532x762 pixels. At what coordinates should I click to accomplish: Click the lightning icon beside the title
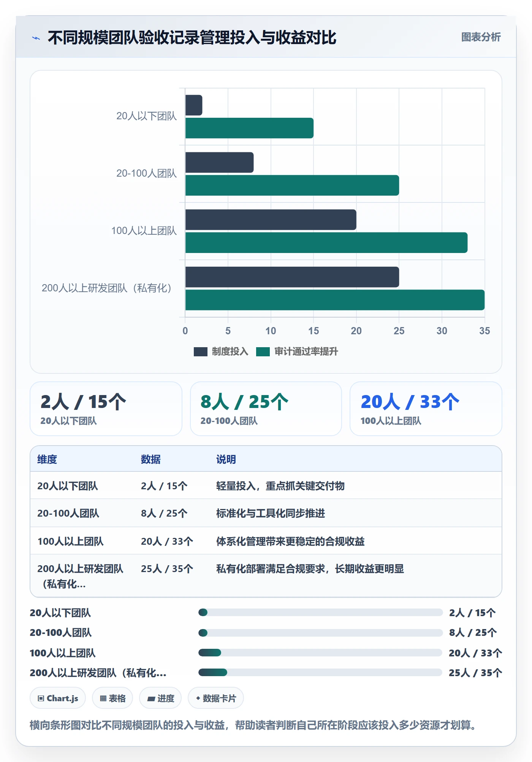(36, 38)
